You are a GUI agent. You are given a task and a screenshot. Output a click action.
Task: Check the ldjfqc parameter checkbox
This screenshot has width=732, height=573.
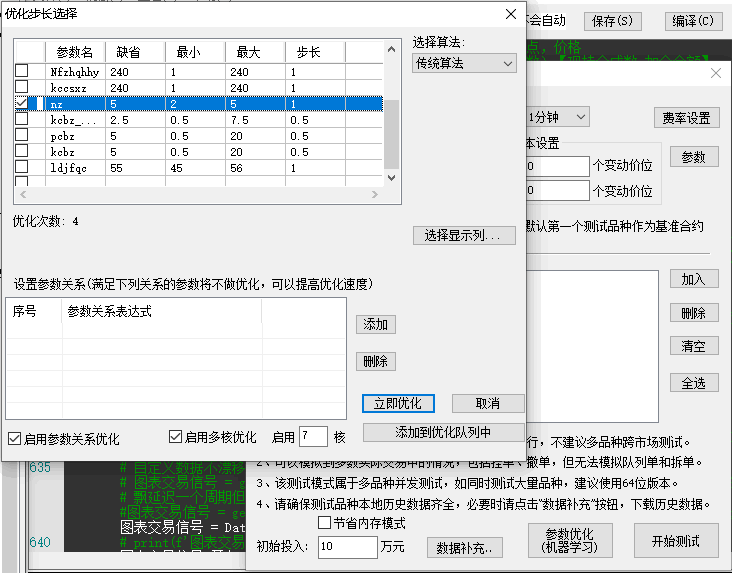(22, 167)
